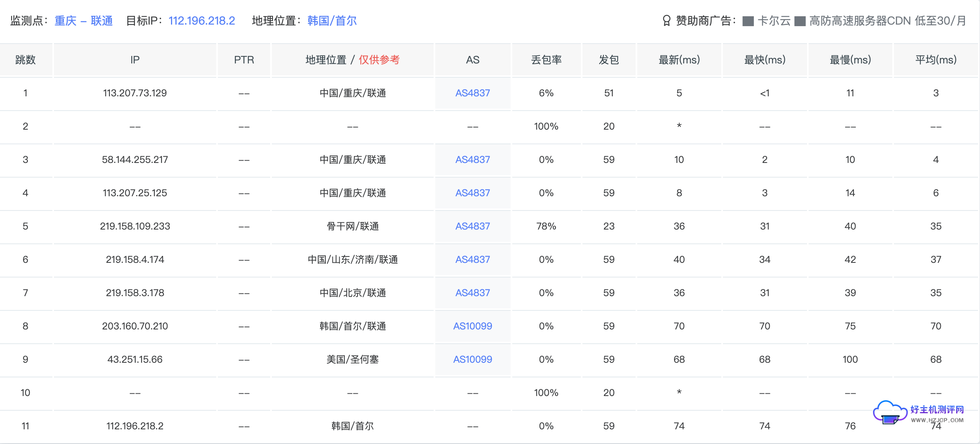Click the cloud logo watermark
This screenshot has height=444, width=980.
[890, 412]
